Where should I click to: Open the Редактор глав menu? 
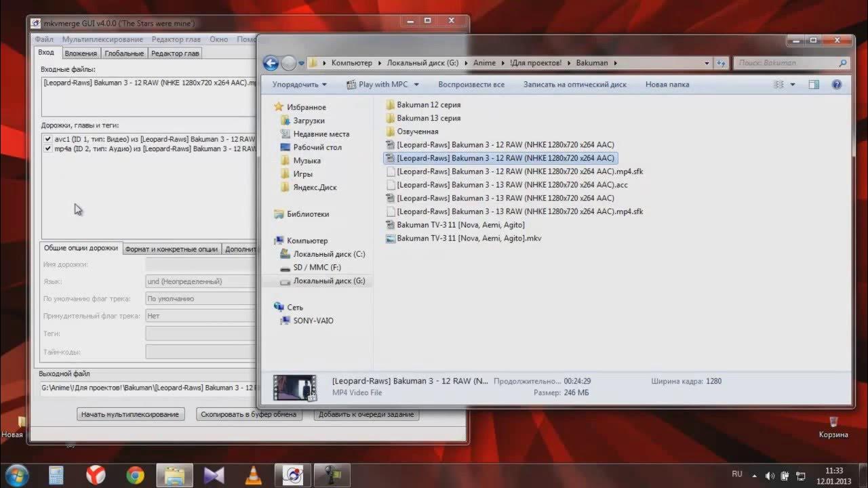(176, 39)
